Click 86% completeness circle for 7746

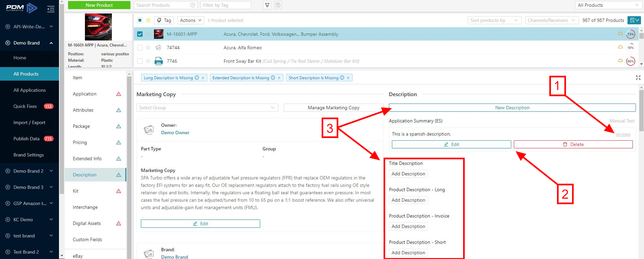tap(631, 61)
